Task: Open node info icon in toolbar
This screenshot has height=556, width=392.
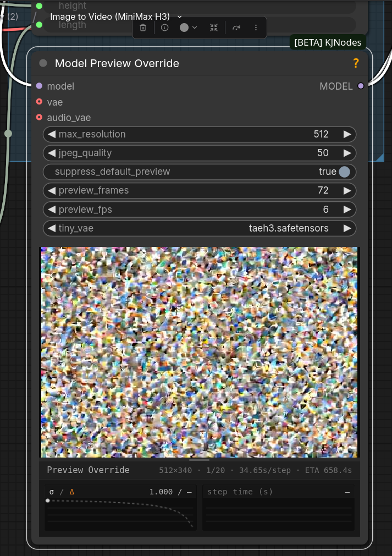Action: 164,27
